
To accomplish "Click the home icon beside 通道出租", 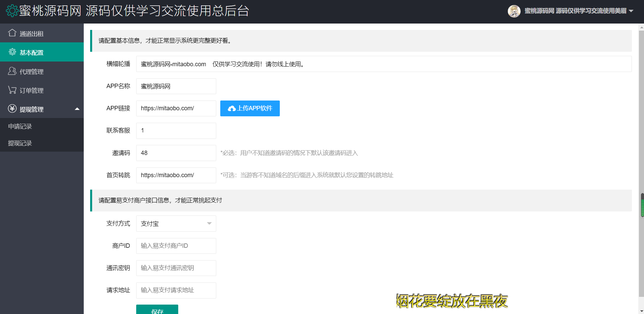I will (12, 33).
